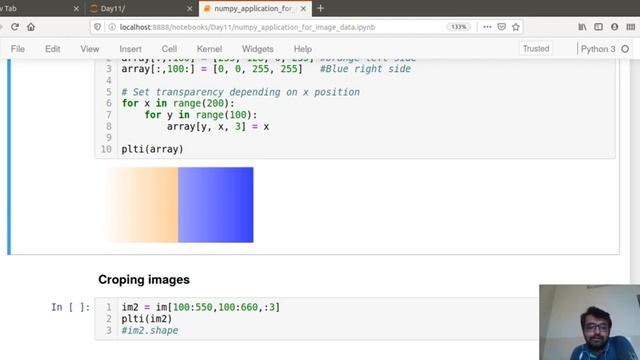Open the Help menu
This screenshot has width=640, height=360.
point(303,49)
